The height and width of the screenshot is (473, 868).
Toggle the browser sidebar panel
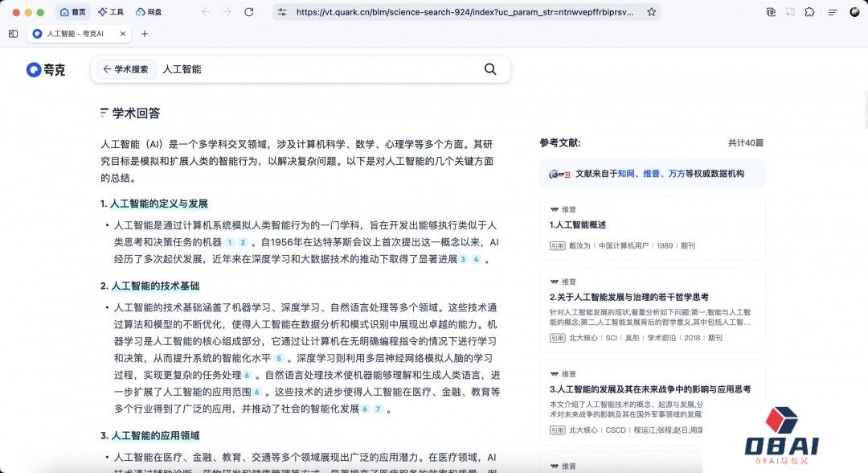[x=13, y=34]
